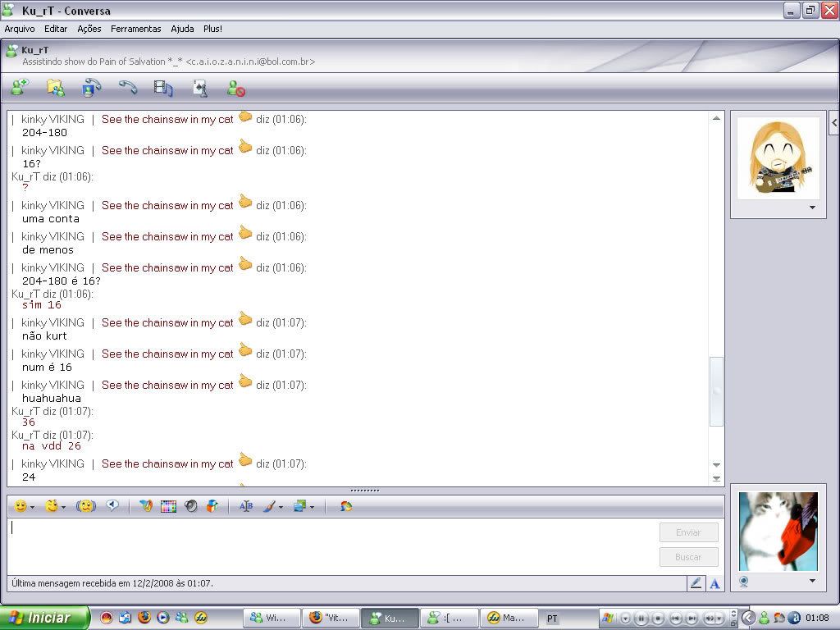840x630 pixels.
Task: Expand the background image dropdown arrow
Action: 313,507
